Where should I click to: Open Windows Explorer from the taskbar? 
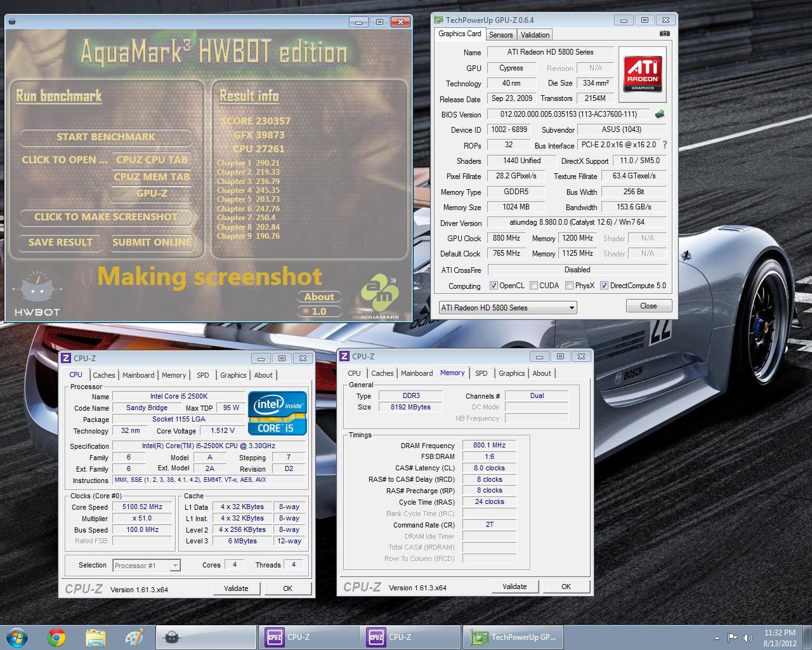point(95,637)
